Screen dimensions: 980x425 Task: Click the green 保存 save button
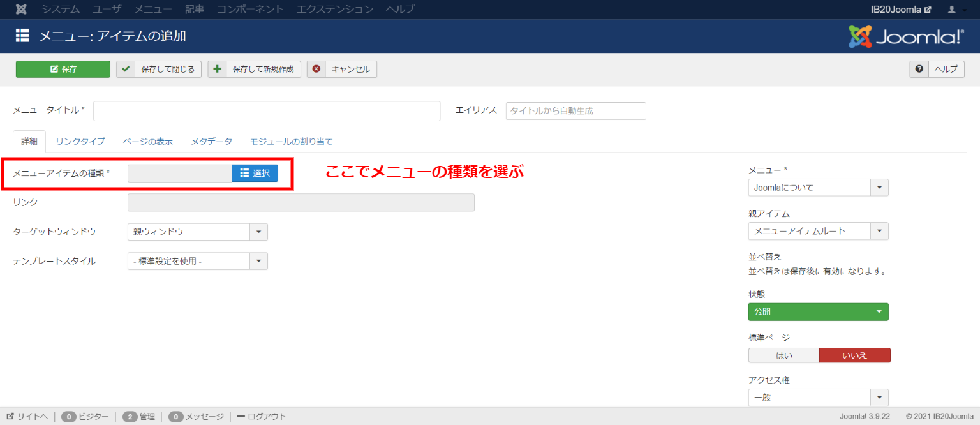click(x=63, y=69)
